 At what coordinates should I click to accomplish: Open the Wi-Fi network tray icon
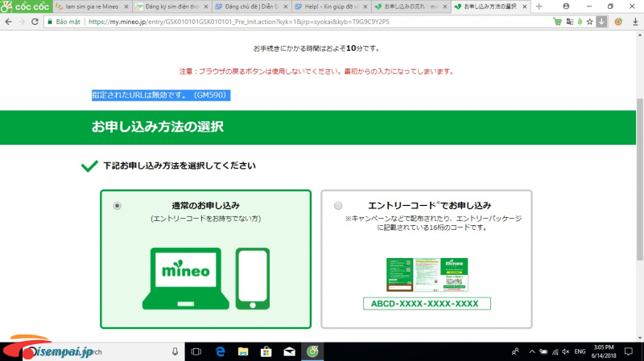point(555,351)
